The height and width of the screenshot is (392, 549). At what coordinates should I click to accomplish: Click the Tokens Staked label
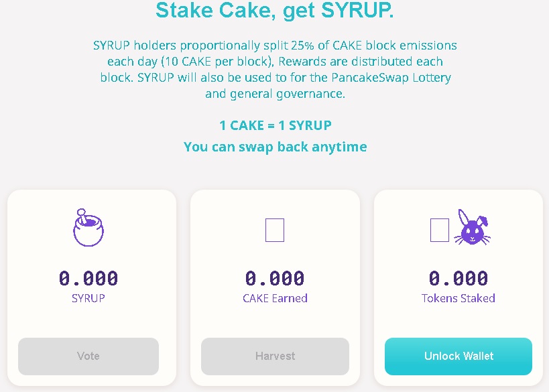459,298
